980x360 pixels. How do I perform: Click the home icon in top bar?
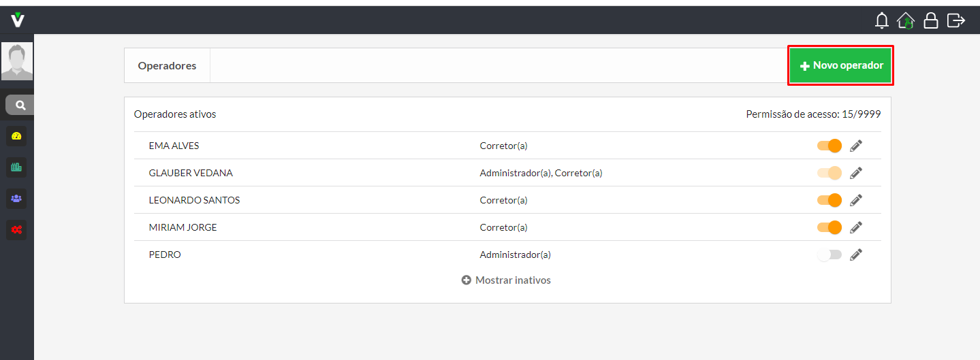tap(906, 20)
